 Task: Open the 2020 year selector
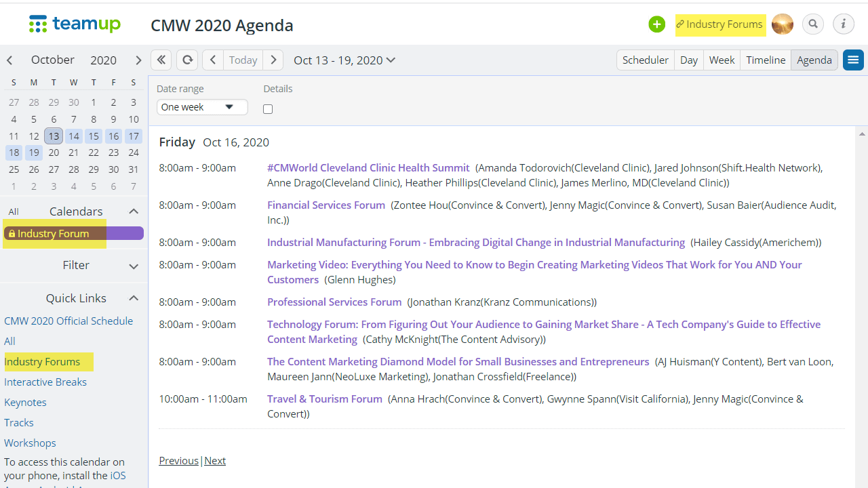[x=104, y=60]
